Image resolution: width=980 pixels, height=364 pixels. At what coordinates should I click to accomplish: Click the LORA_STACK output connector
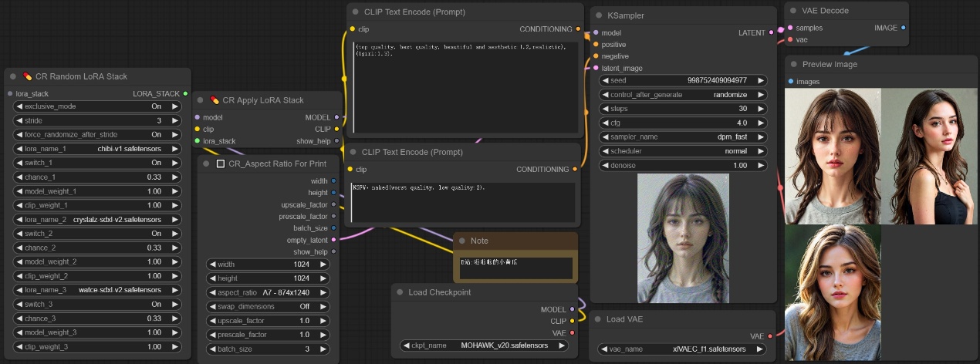coord(185,93)
